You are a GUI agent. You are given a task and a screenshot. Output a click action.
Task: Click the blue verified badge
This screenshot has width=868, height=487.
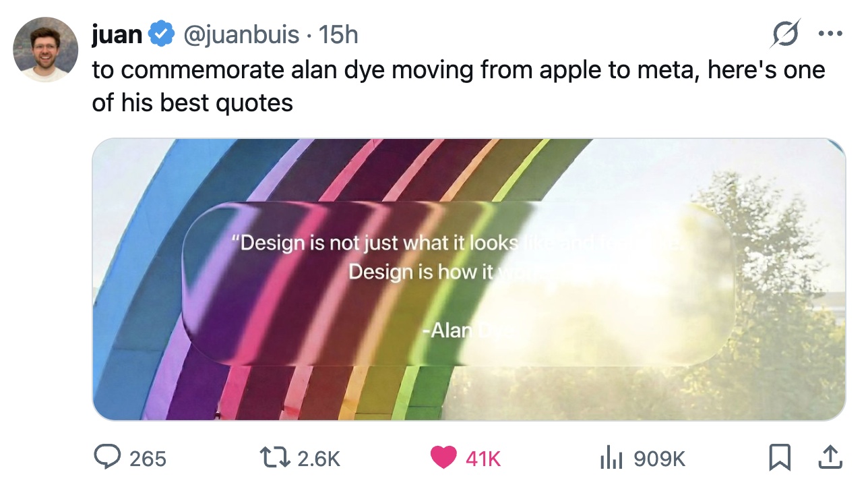pyautogui.click(x=162, y=34)
